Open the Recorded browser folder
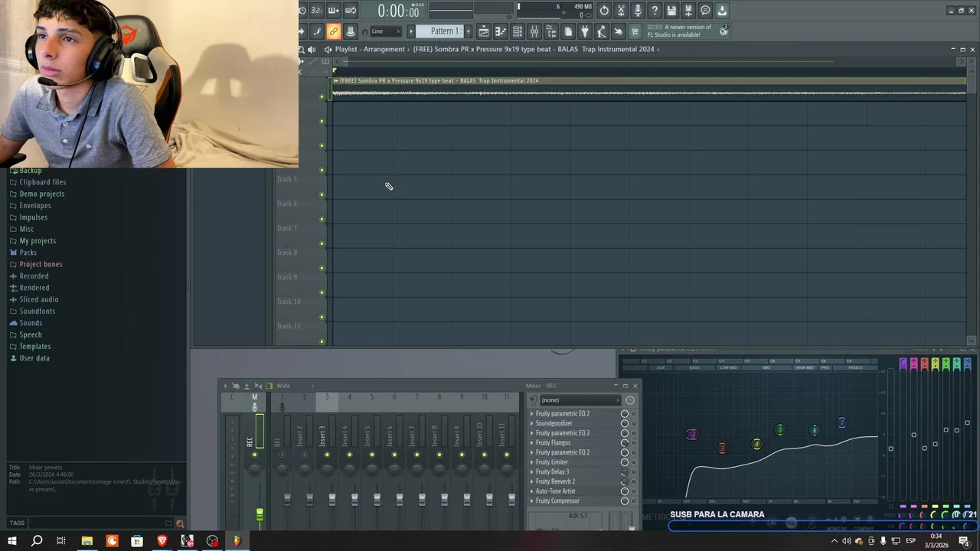 (x=34, y=276)
